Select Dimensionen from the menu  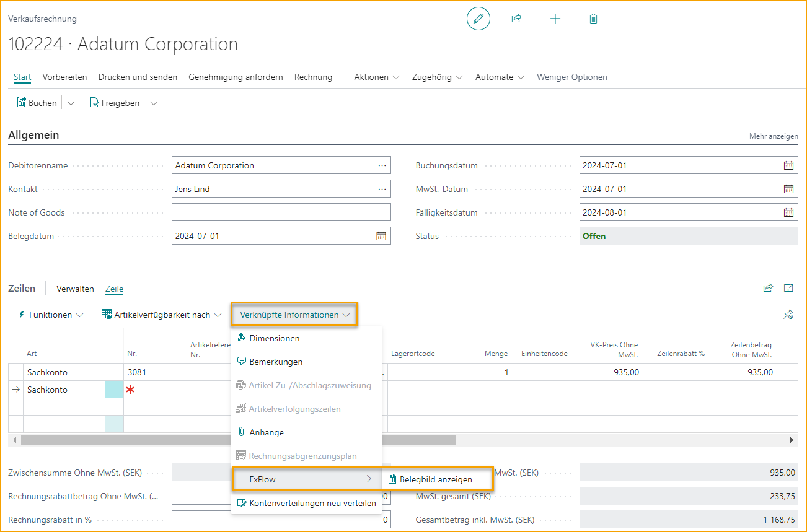307,338
